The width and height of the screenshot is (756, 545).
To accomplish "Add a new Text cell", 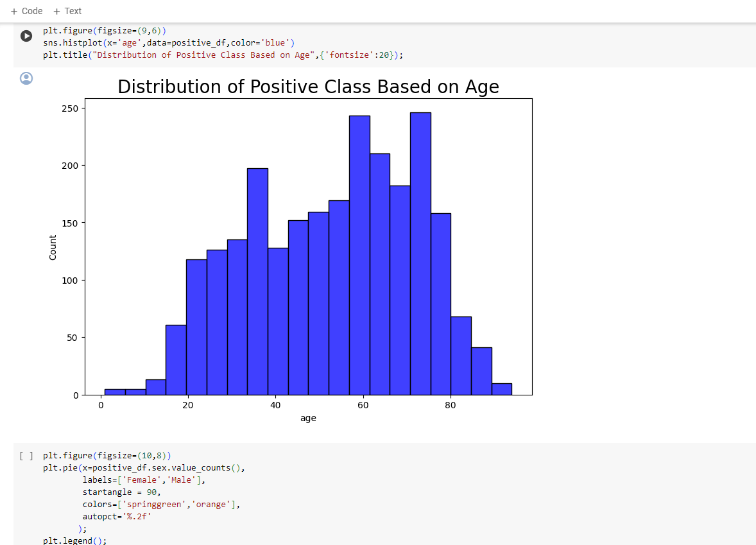I will click(67, 11).
